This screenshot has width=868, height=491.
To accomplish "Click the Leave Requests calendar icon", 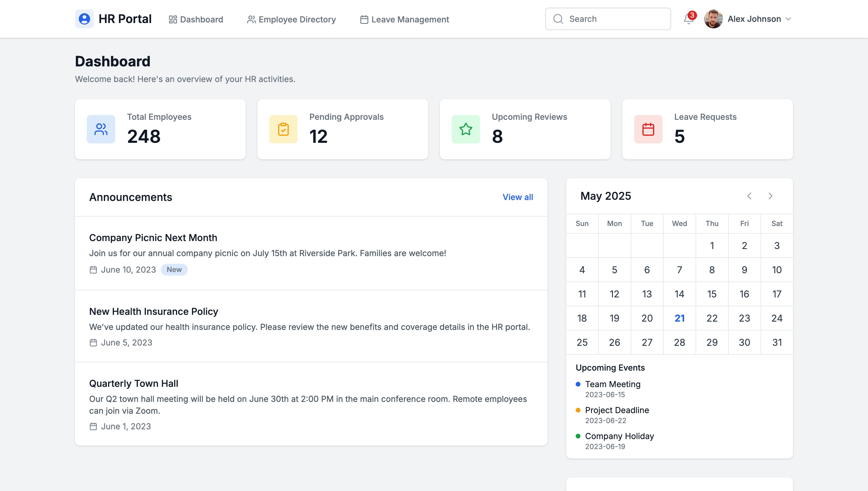I will 648,129.
